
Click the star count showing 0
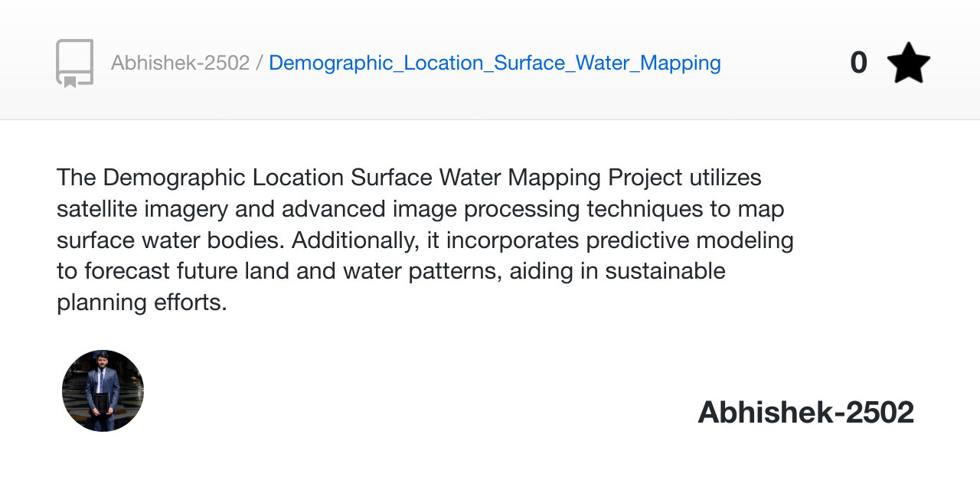point(858,62)
